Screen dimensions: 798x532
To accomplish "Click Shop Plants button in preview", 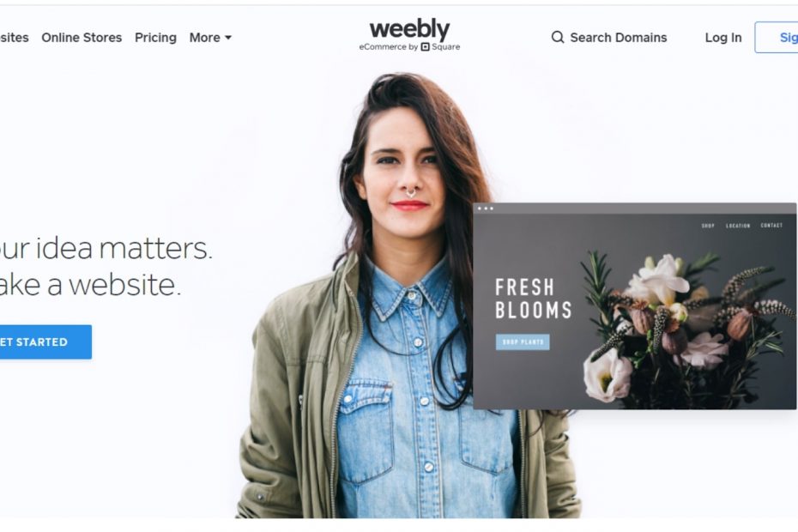I will (523, 342).
